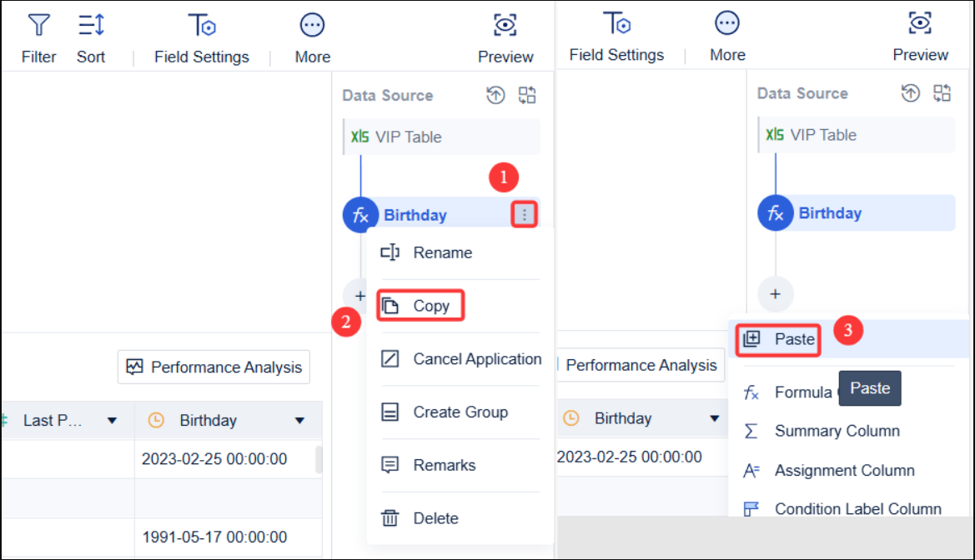Select VIP Table in right Data Source
The width and height of the screenshot is (975, 560).
(857, 135)
